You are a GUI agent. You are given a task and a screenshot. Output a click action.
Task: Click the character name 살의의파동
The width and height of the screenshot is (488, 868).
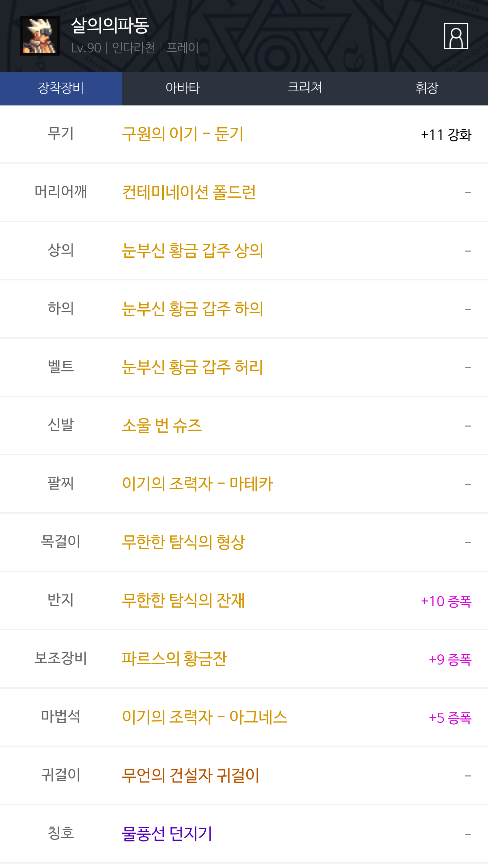110,26
